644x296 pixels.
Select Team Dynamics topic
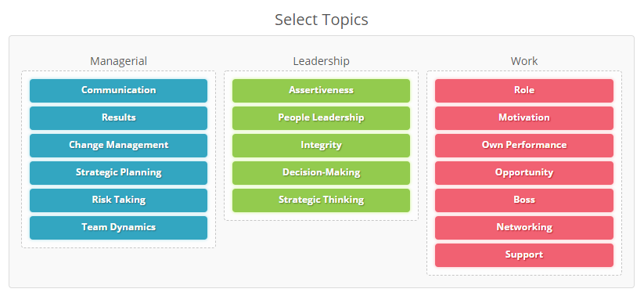[x=118, y=228]
